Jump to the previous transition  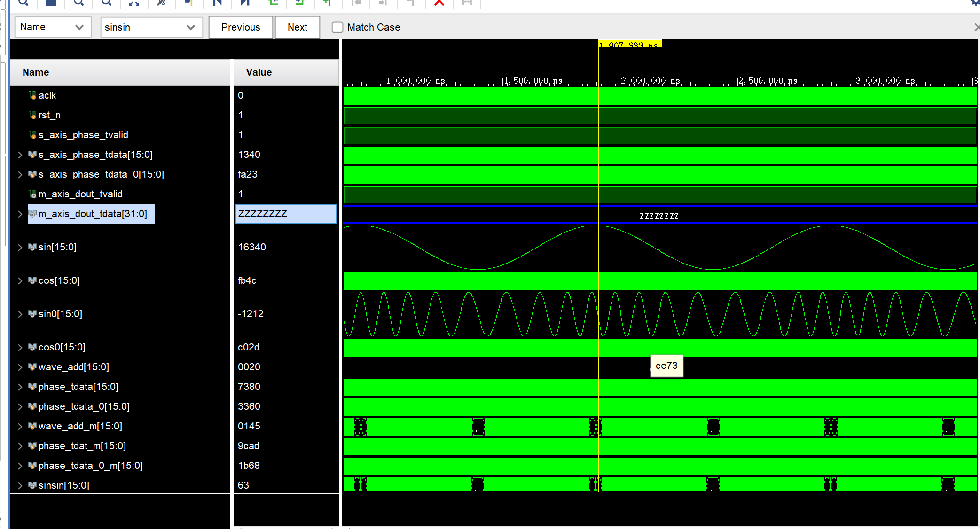pyautogui.click(x=273, y=2)
